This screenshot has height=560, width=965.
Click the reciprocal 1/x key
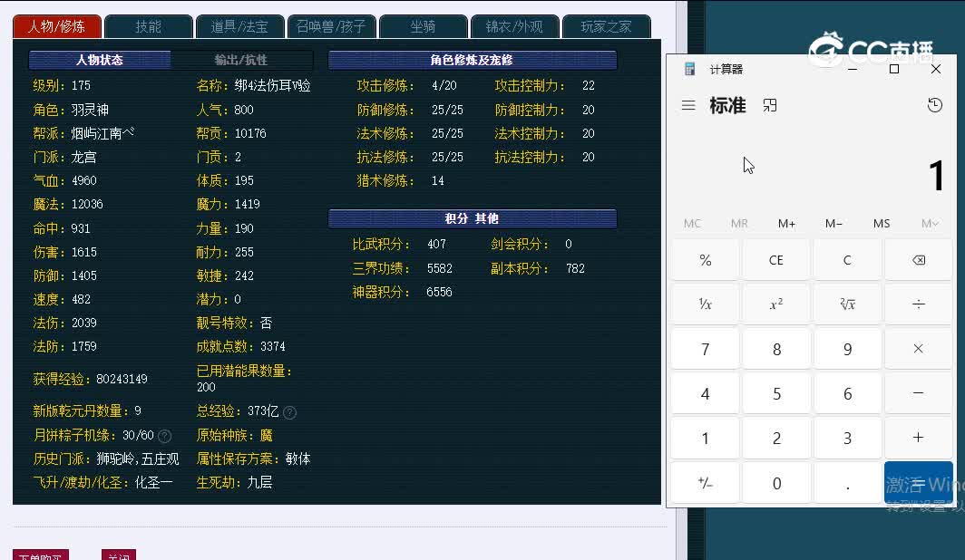pyautogui.click(x=706, y=304)
